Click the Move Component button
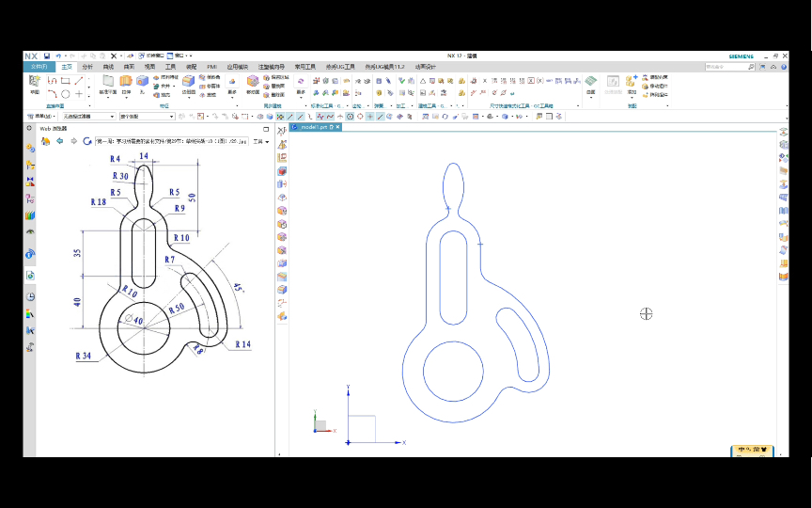 coord(655,86)
